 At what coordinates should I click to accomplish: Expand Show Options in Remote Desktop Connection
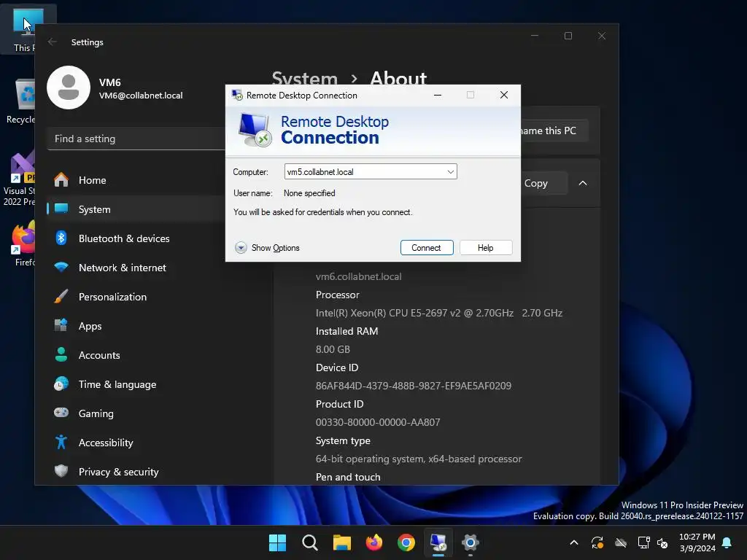coord(267,248)
